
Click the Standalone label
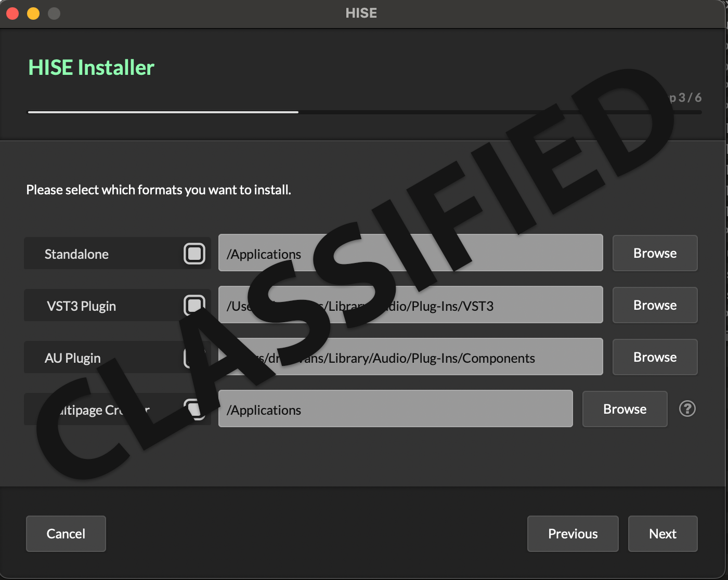[x=76, y=254]
